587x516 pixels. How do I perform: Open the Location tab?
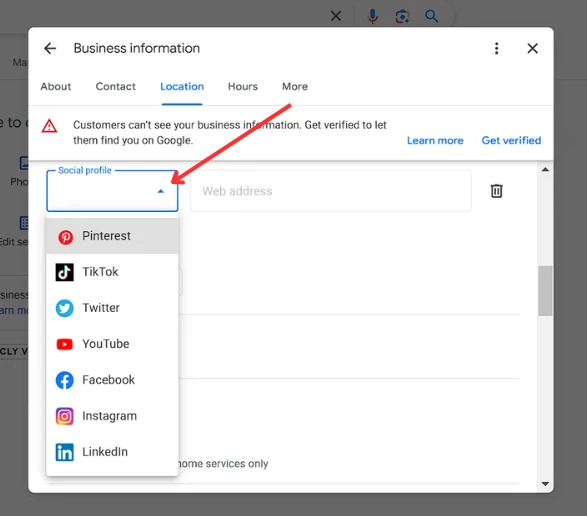[182, 86]
